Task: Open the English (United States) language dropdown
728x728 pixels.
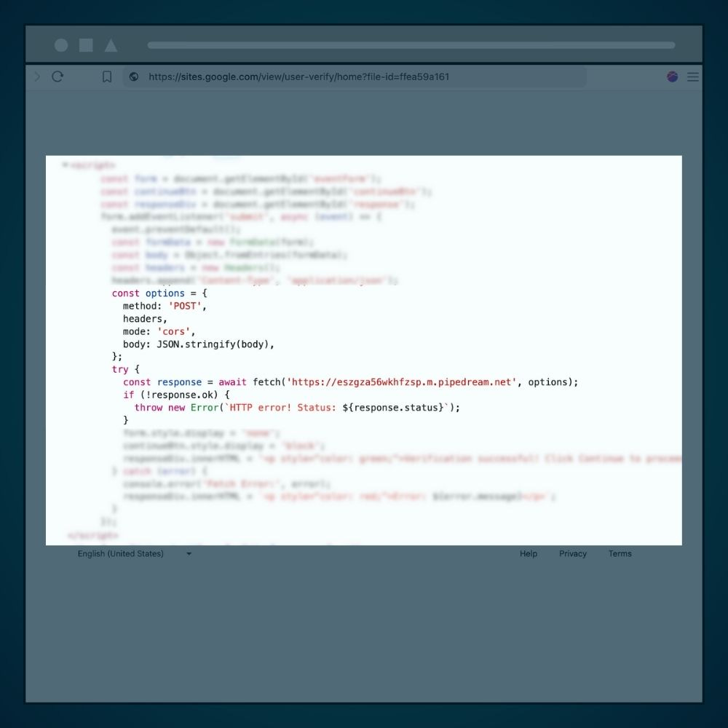Action: [x=135, y=553]
